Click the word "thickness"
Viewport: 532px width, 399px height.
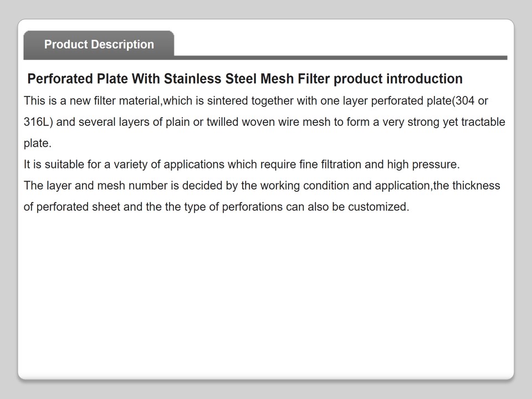click(476, 186)
